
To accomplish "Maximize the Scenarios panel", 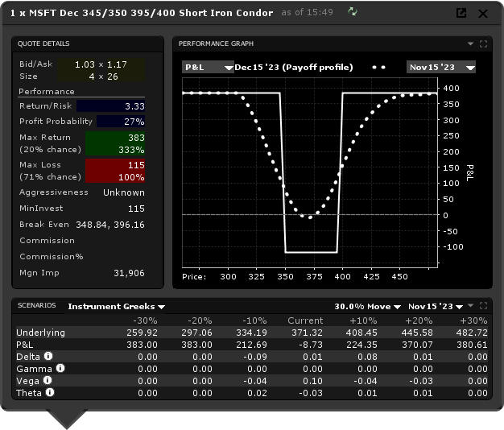I will [483, 305].
